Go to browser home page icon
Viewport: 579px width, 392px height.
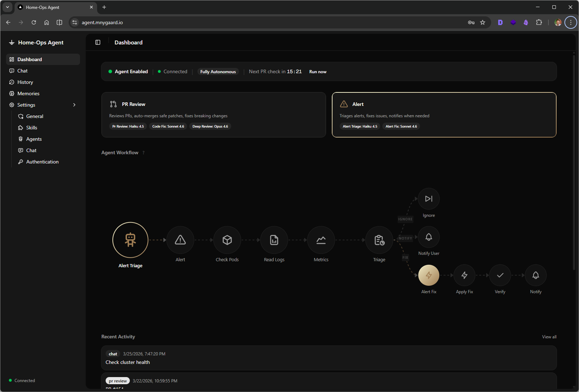[47, 22]
